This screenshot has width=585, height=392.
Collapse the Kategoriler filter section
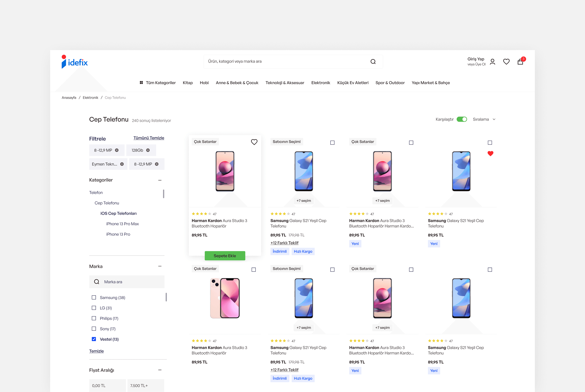point(160,180)
